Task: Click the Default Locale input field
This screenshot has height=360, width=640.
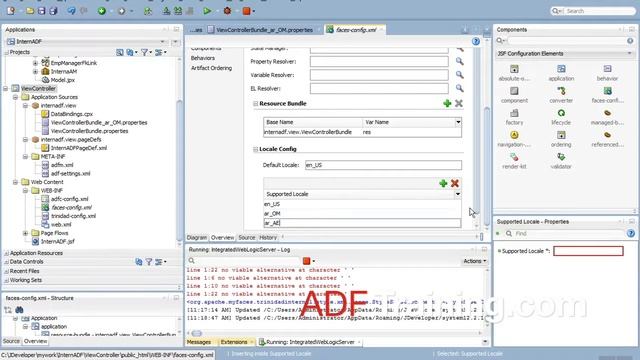Action: [x=383, y=165]
